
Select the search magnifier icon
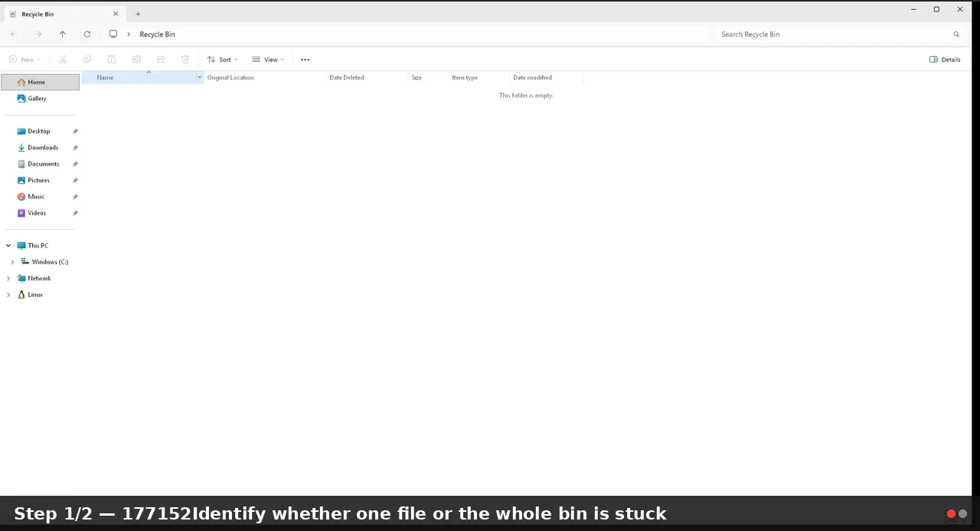coord(956,34)
